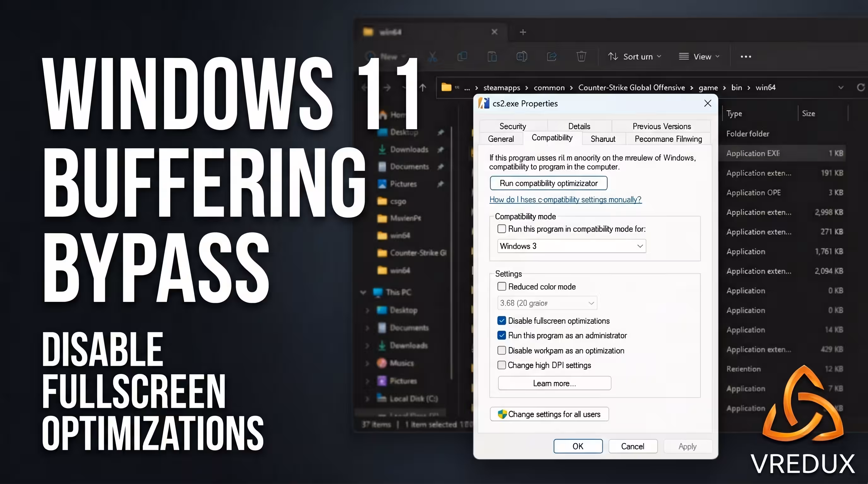Viewport: 868px width, 484px height.
Task: Enable Reduced color mode checkbox
Action: pos(501,286)
